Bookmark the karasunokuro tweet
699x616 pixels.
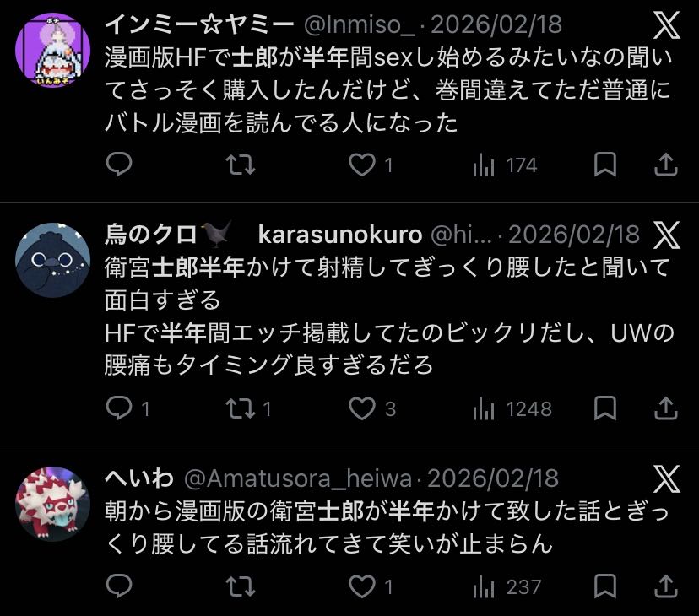click(605, 408)
